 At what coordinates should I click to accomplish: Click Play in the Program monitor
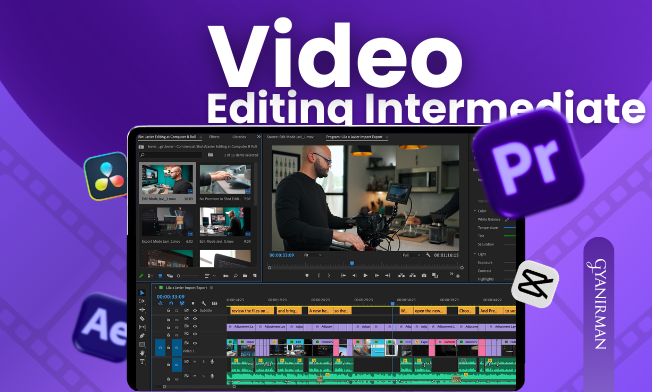pos(366,275)
